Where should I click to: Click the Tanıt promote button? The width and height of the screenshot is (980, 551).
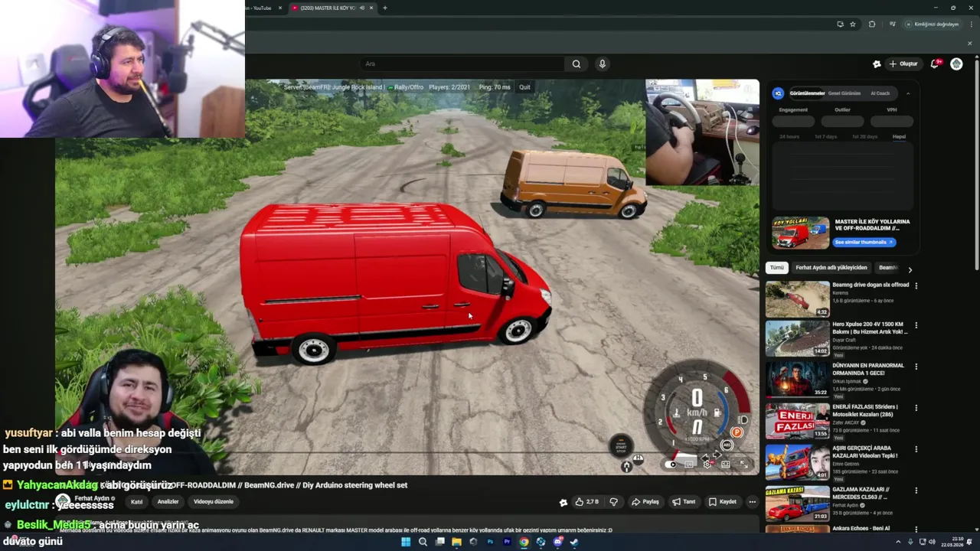684,502
